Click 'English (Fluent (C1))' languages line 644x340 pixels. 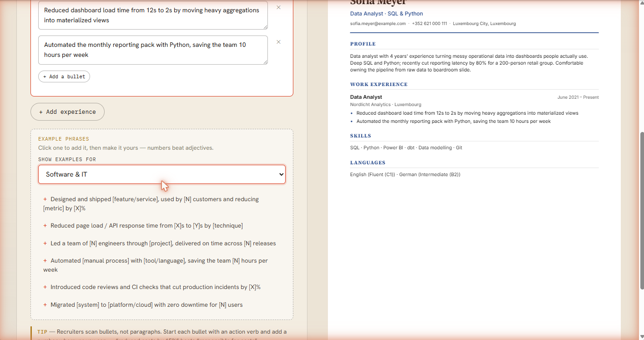(405, 174)
